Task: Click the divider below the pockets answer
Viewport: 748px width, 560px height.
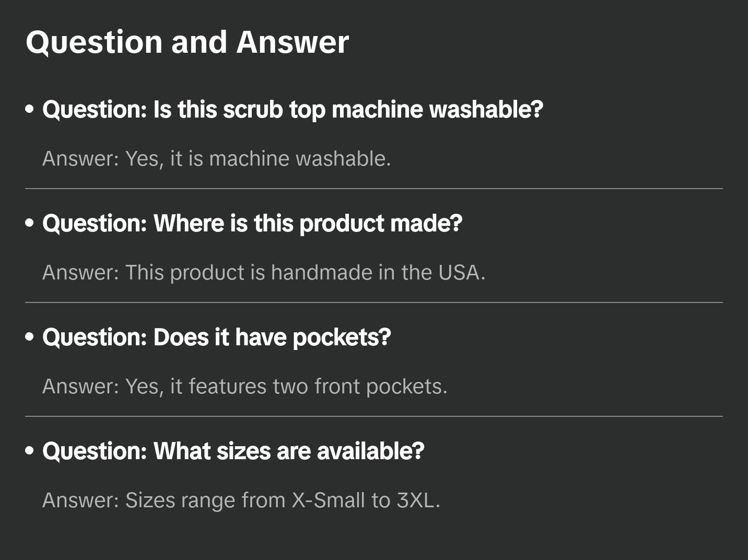Action: pyautogui.click(x=373, y=416)
